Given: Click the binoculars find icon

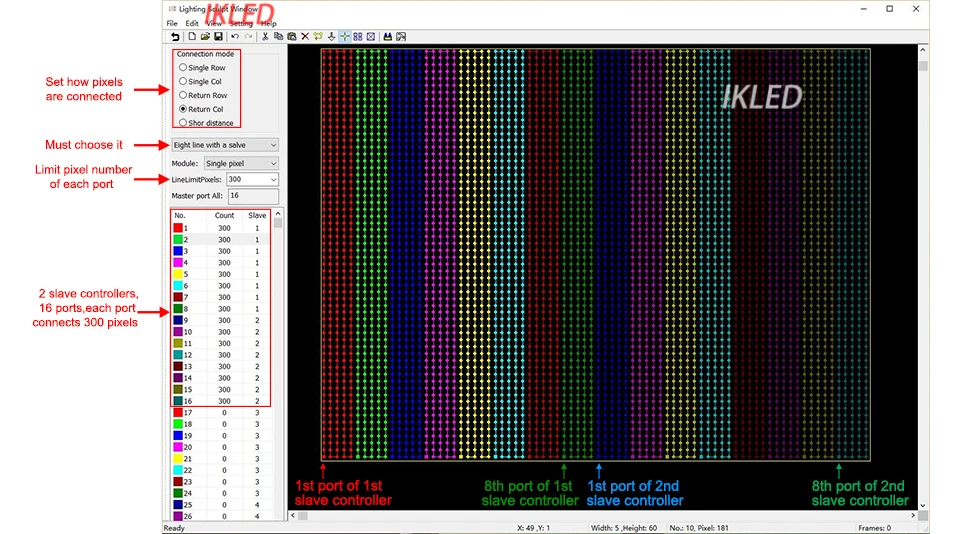Looking at the screenshot, I should (x=388, y=37).
